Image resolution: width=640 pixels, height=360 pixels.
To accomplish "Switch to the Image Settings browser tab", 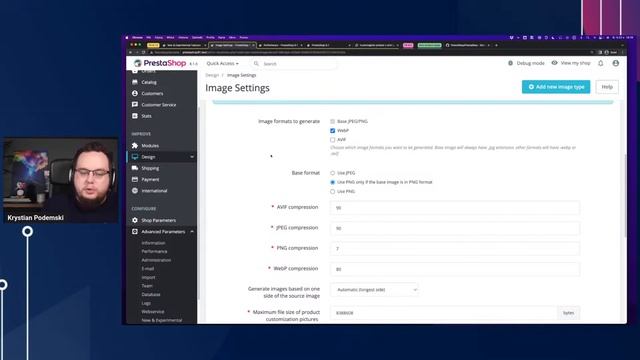I will (232, 45).
